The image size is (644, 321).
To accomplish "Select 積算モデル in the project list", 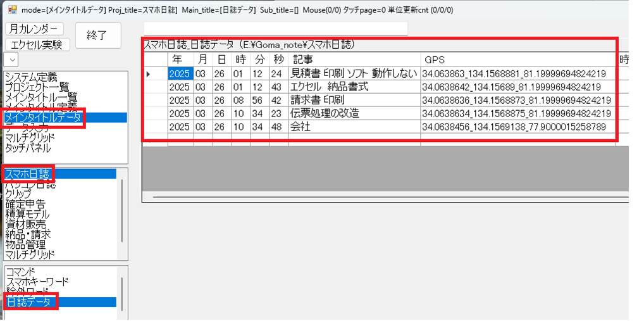I will click(x=27, y=214).
